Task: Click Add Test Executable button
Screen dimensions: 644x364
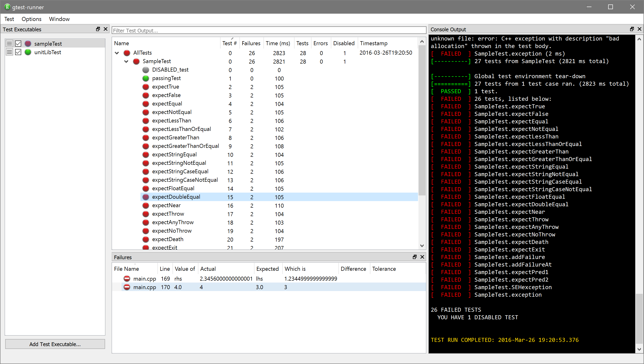Action: coord(55,344)
